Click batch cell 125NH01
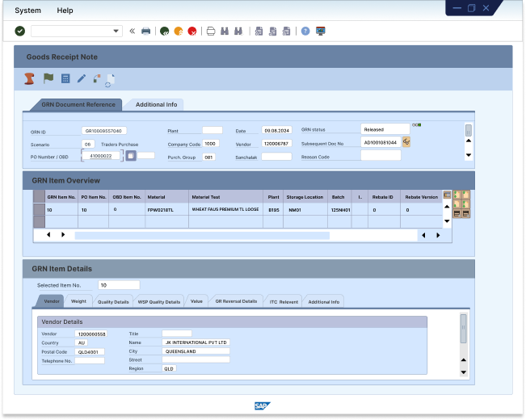The image size is (526, 420). (x=340, y=210)
